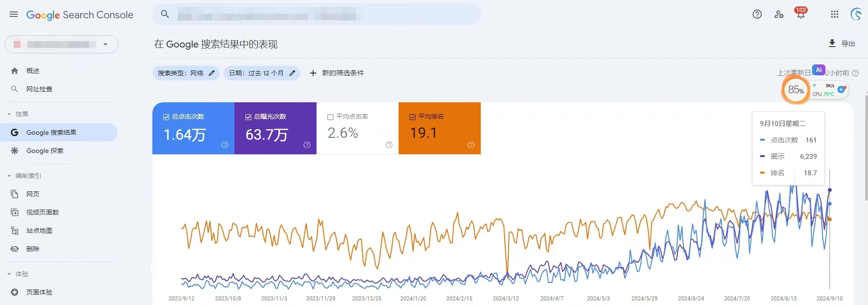Click the help question mark icon

(x=757, y=15)
